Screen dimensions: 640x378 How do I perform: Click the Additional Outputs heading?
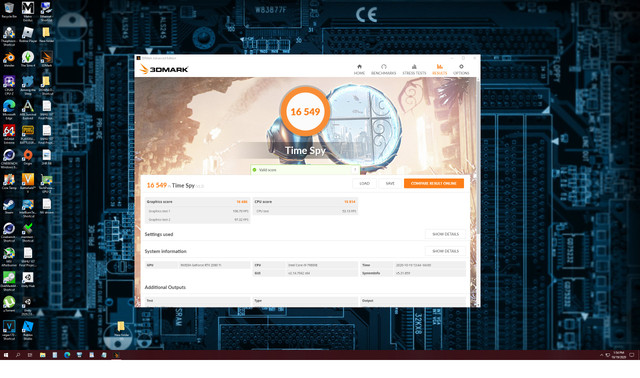click(x=165, y=287)
